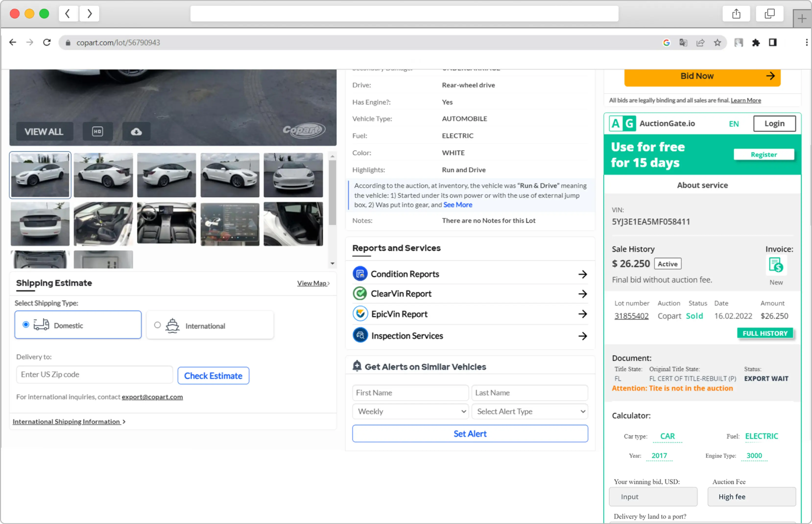Reload the page with refresh icon
Image resolution: width=812 pixels, height=524 pixels.
[x=47, y=43]
